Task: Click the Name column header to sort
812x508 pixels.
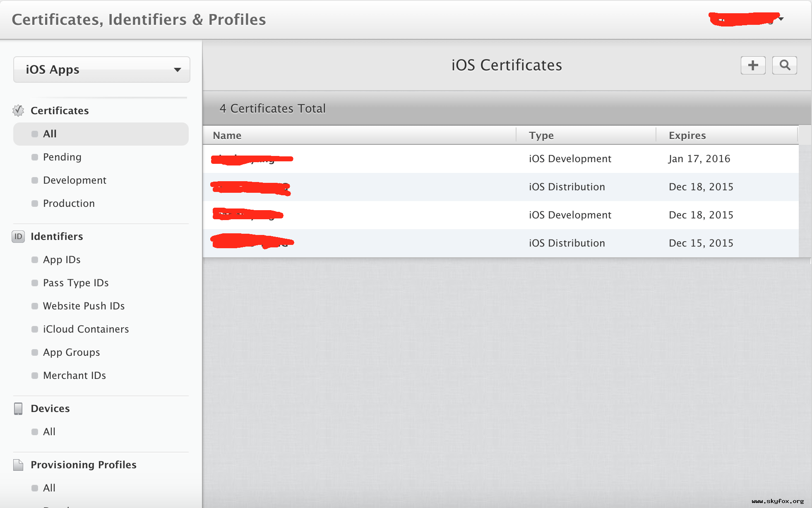Action: click(x=228, y=134)
